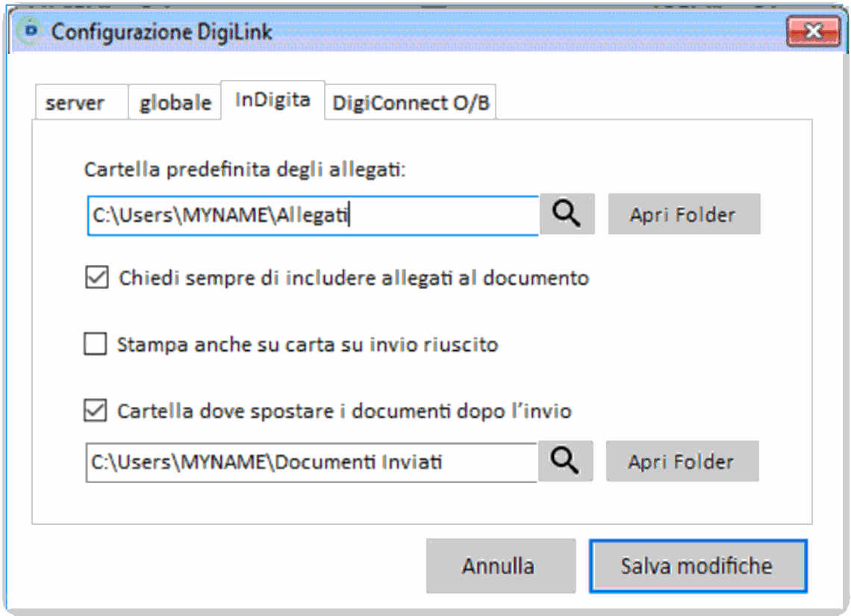851x616 pixels.
Task: Switch to the server tab
Action: [x=81, y=102]
